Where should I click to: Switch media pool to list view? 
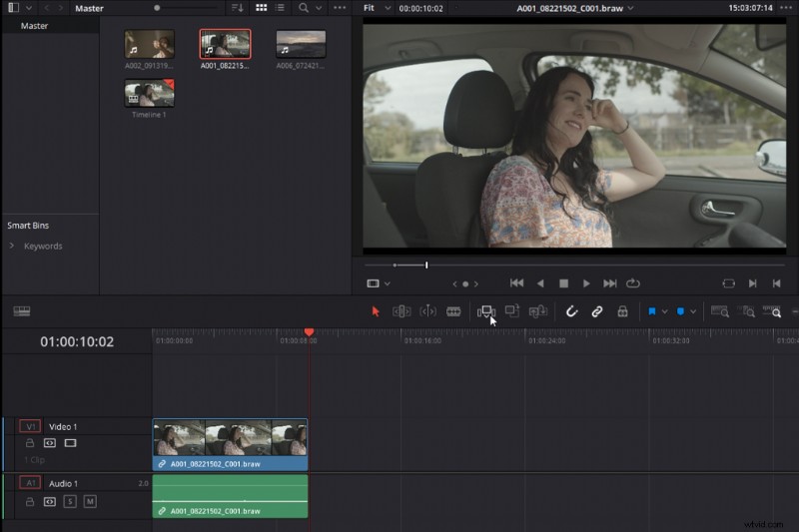tap(280, 8)
